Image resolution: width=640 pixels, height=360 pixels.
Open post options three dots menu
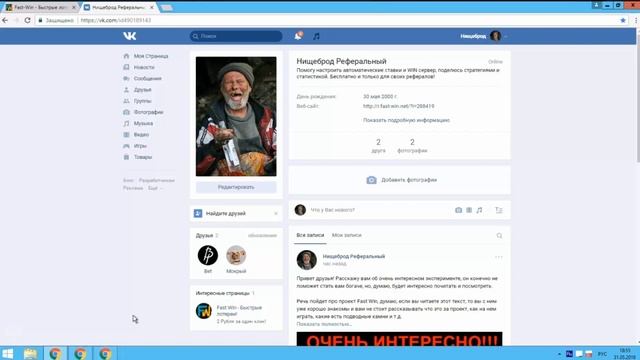(498, 257)
